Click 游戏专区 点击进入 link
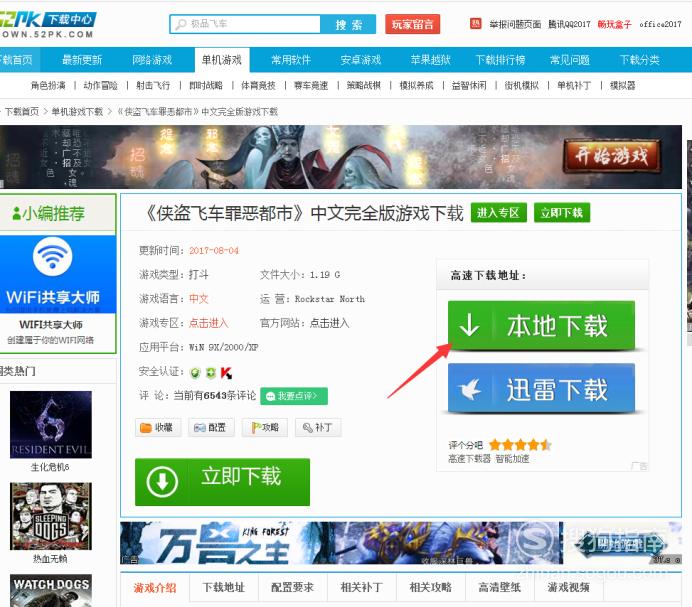Viewport: 692px width, 607px height. 208,323
